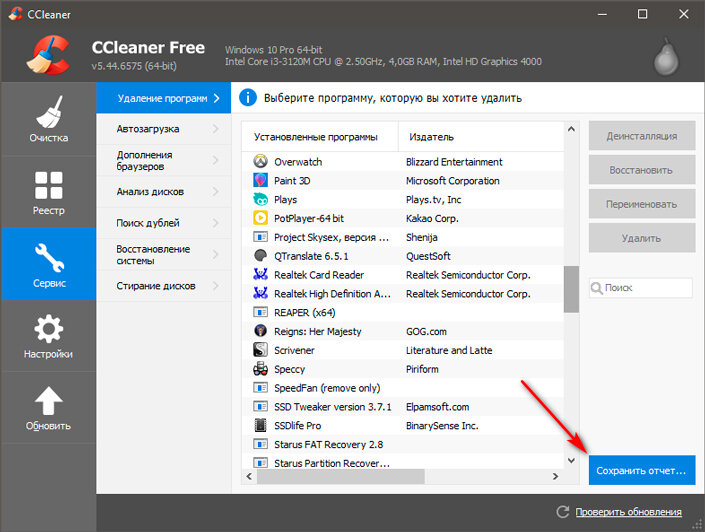Screen dimensions: 705x532
Task: Open the Стирание дисков tab
Action: (x=164, y=286)
